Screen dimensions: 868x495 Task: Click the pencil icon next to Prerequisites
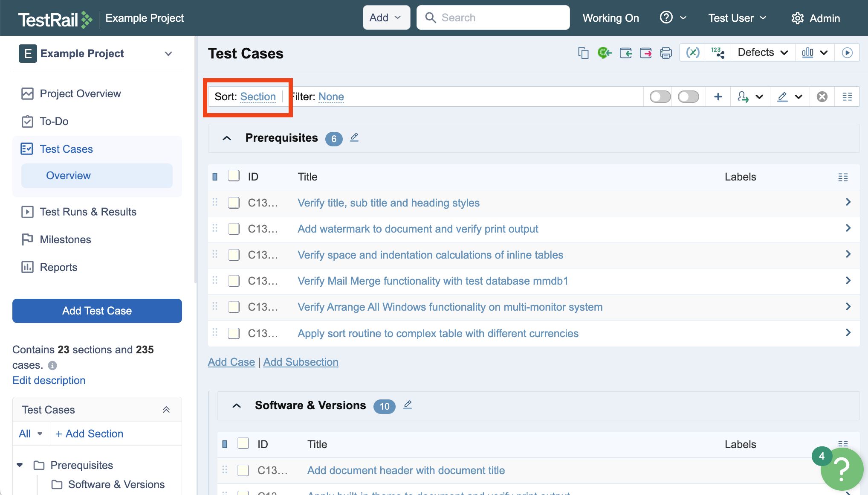[x=354, y=137]
